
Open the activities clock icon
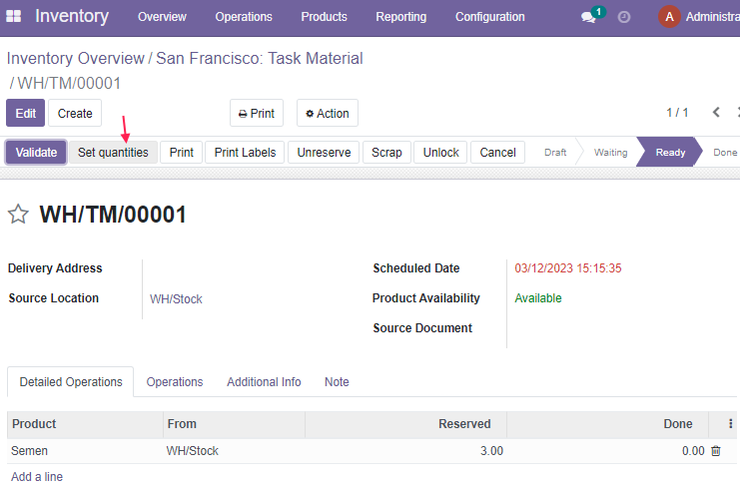pos(624,17)
